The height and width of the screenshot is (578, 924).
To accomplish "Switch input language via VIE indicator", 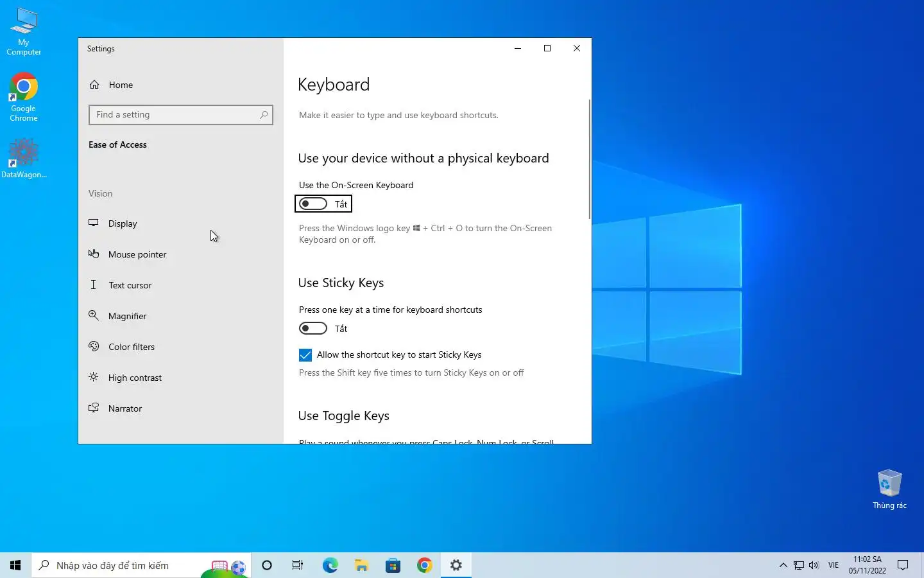I will tap(834, 565).
